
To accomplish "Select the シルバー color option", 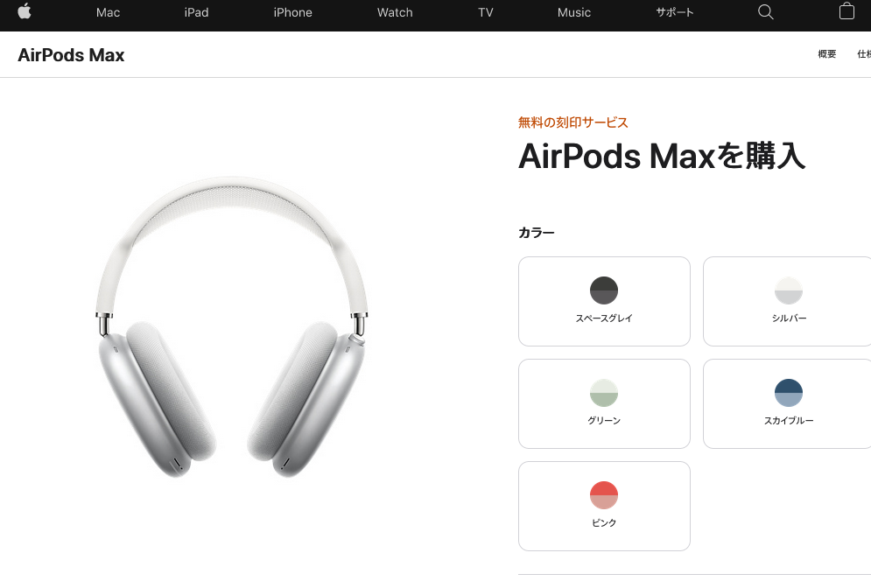I will coord(787,302).
